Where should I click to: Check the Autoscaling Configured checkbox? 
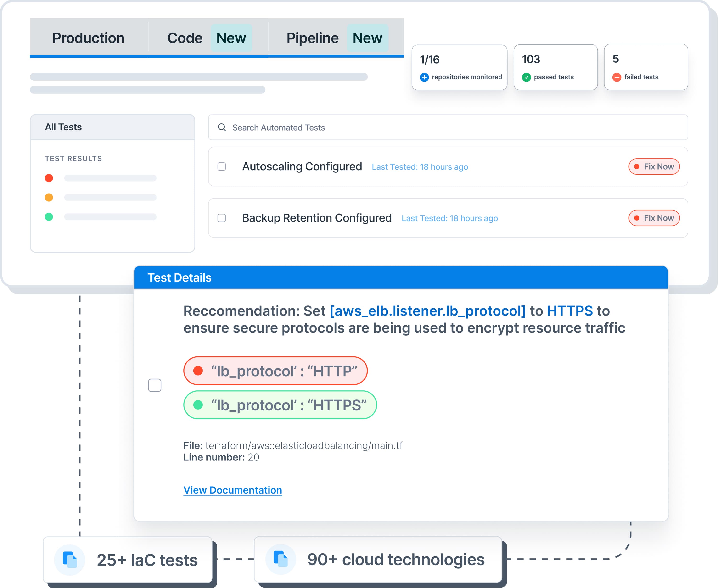(222, 166)
